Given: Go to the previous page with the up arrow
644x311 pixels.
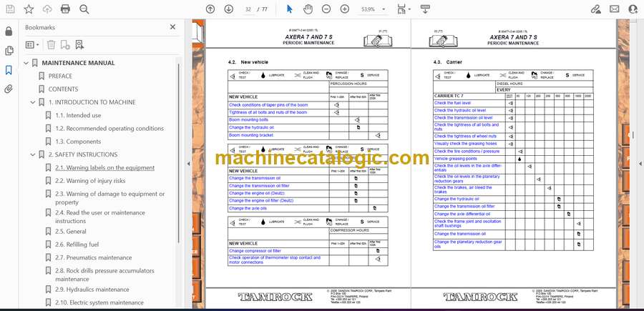Looking at the screenshot, I should pyautogui.click(x=210, y=9).
